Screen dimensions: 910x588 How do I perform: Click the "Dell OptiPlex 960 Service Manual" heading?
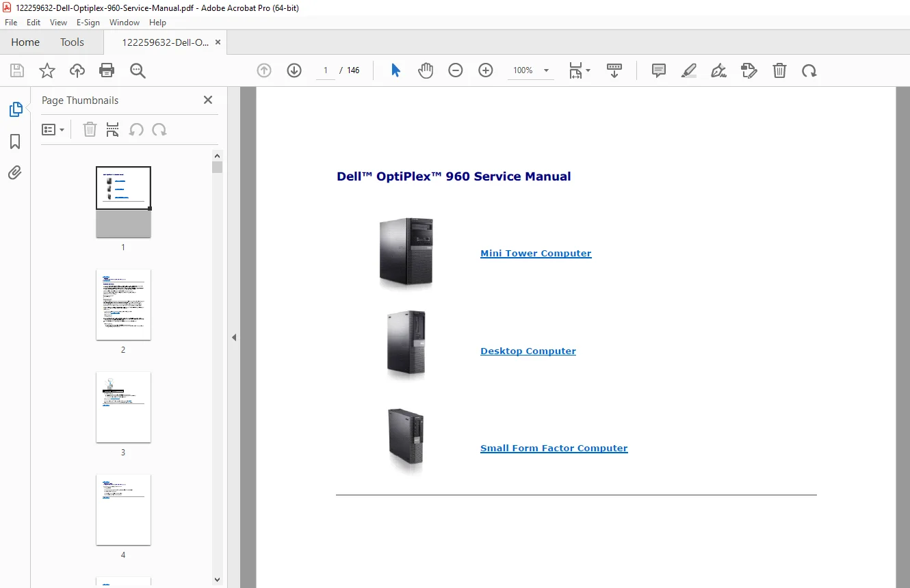(454, 176)
